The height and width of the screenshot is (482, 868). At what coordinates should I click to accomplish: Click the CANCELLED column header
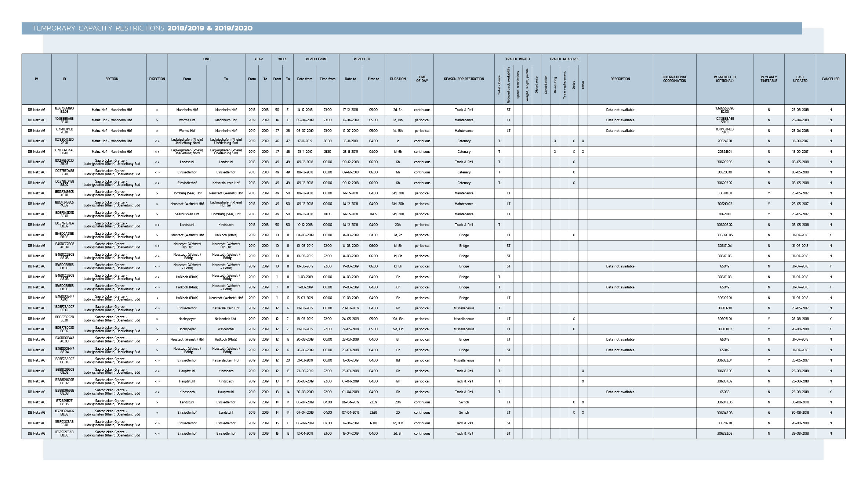(x=830, y=79)
